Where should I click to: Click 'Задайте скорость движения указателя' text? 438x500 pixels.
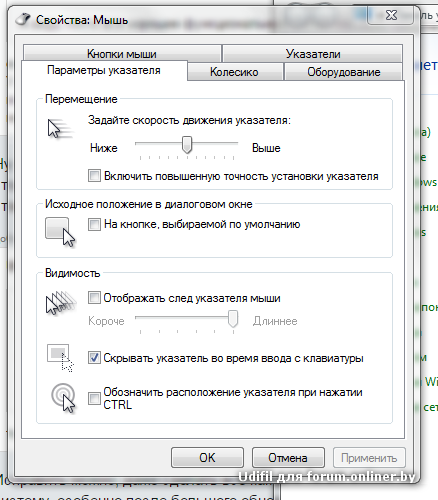point(189,120)
